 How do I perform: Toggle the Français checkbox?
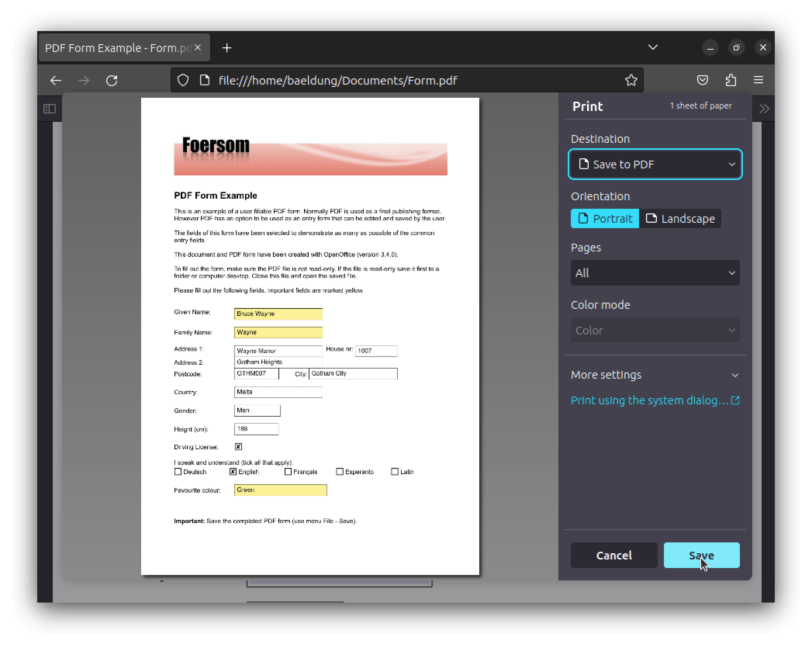pyautogui.click(x=288, y=471)
